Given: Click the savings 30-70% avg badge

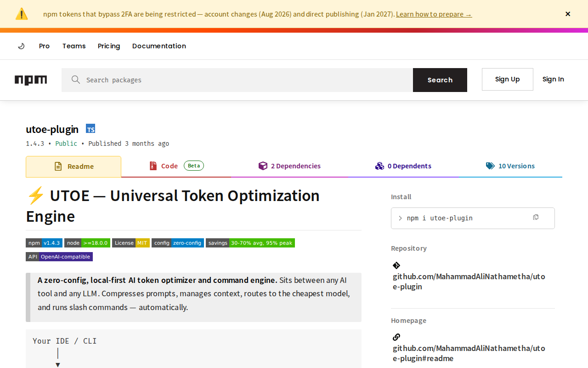Looking at the screenshot, I should tap(250, 243).
